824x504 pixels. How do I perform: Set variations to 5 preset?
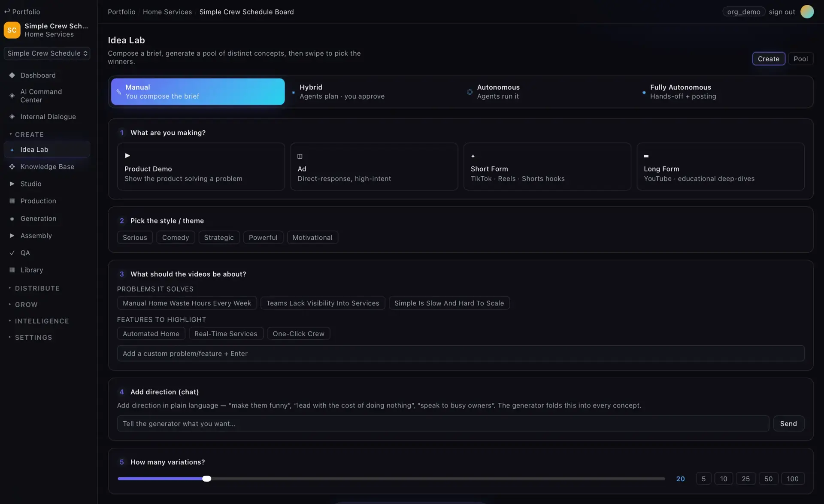point(703,479)
